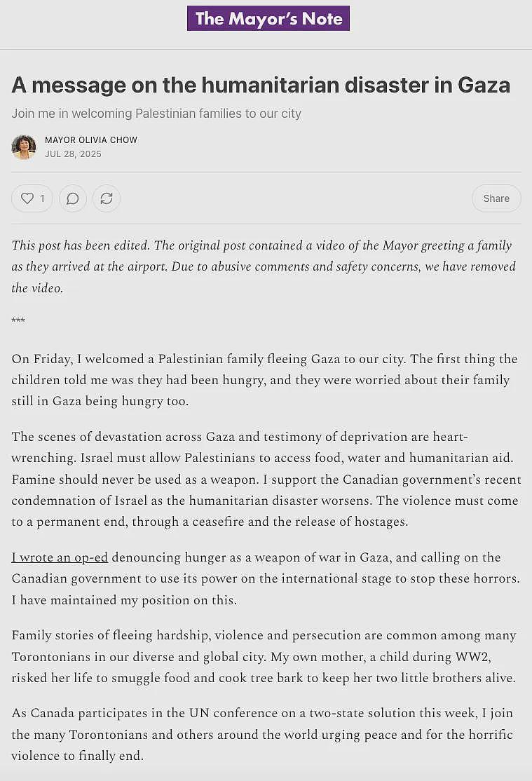
Task: Restack the post using circular arrows icon
Action: (x=107, y=198)
